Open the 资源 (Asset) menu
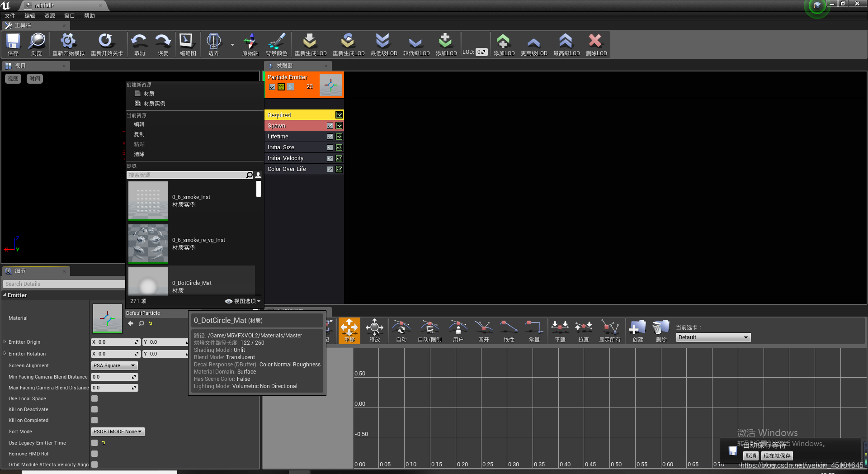 click(x=50, y=16)
